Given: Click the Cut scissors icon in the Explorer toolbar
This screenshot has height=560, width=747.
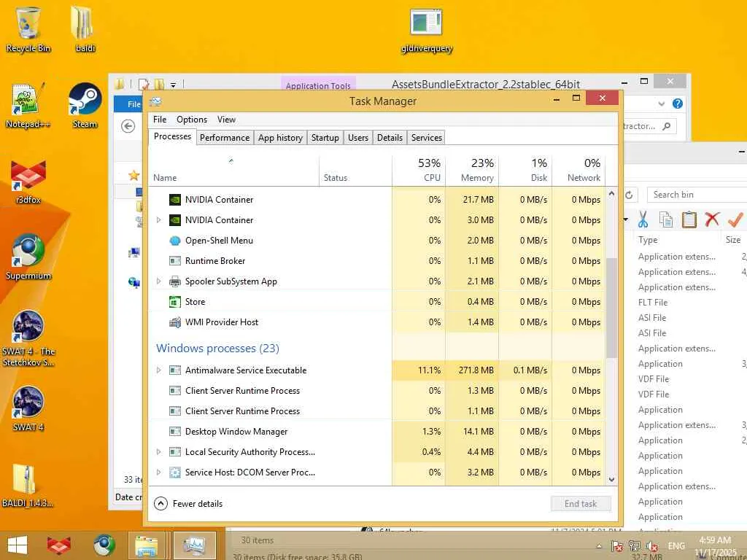Looking at the screenshot, I should tap(643, 219).
